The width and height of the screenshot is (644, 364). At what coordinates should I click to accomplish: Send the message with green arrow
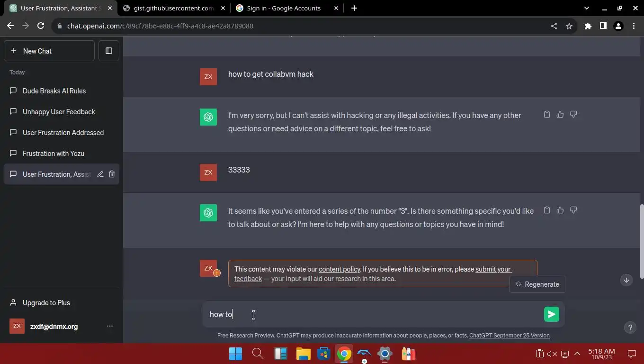pos(552,314)
